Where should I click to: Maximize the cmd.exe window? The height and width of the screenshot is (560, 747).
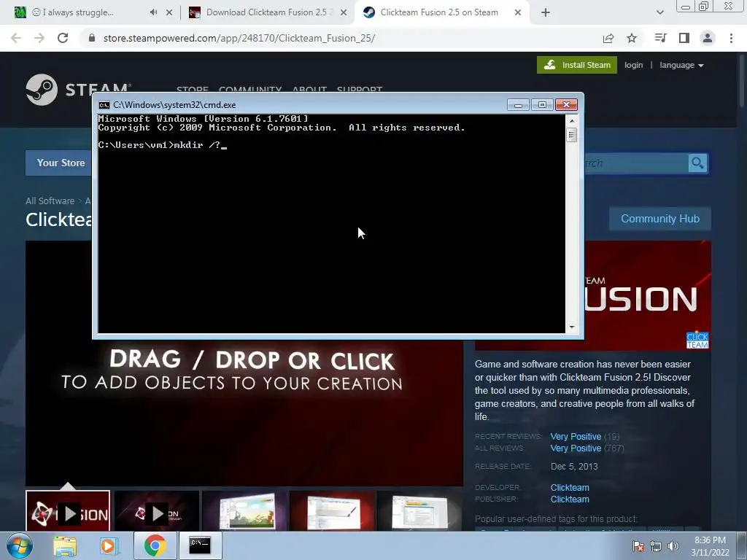click(x=542, y=105)
